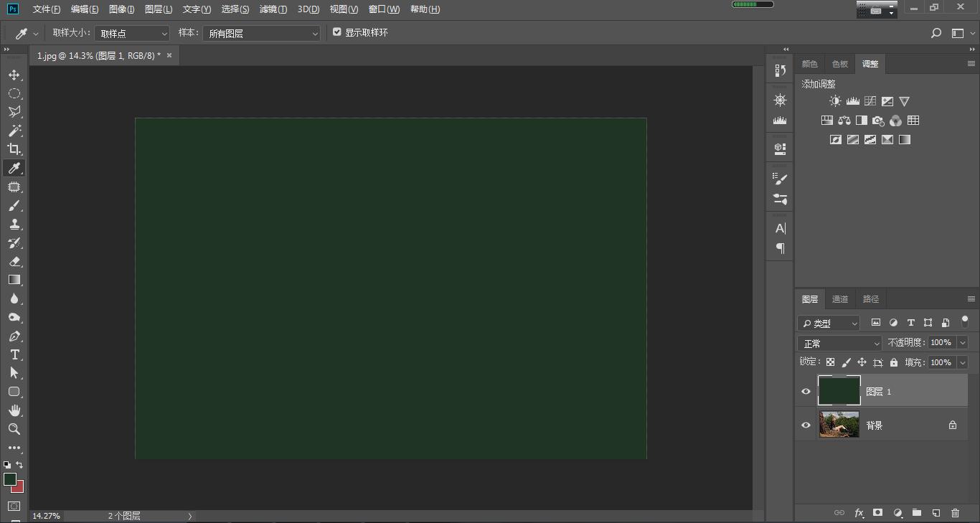Image resolution: width=980 pixels, height=523 pixels.
Task: Select the Gradient tool
Action: pyautogui.click(x=14, y=280)
